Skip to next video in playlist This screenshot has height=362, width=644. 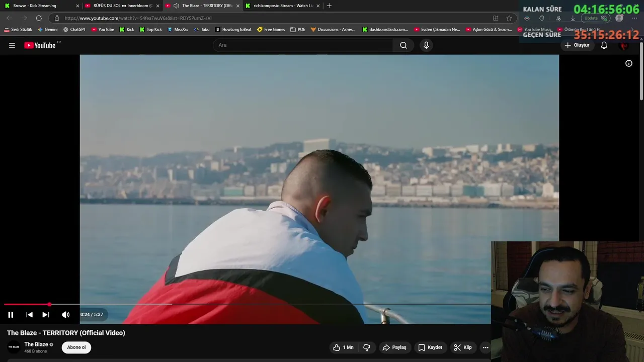point(45,315)
